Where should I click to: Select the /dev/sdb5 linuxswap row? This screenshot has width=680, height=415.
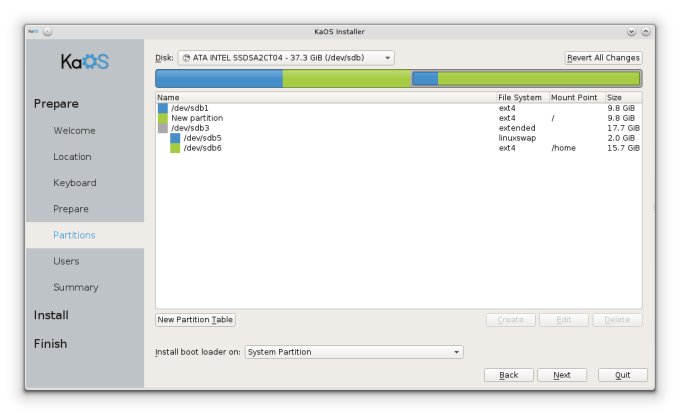(399, 138)
